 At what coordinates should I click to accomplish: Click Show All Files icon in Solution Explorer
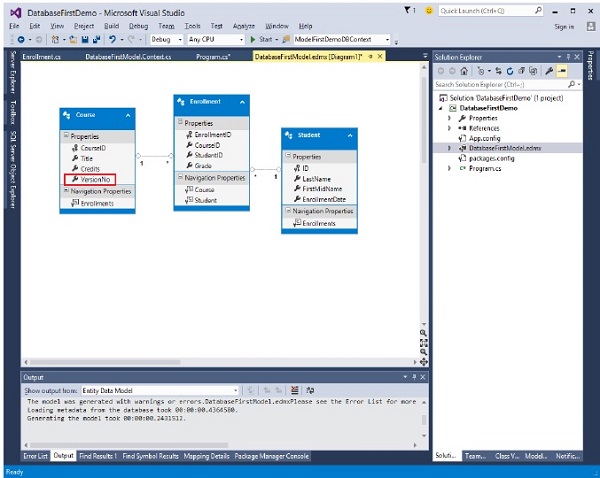(x=533, y=71)
